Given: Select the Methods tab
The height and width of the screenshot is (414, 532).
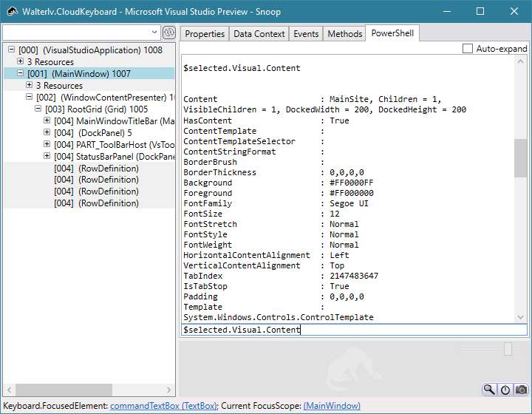Looking at the screenshot, I should coord(345,34).
